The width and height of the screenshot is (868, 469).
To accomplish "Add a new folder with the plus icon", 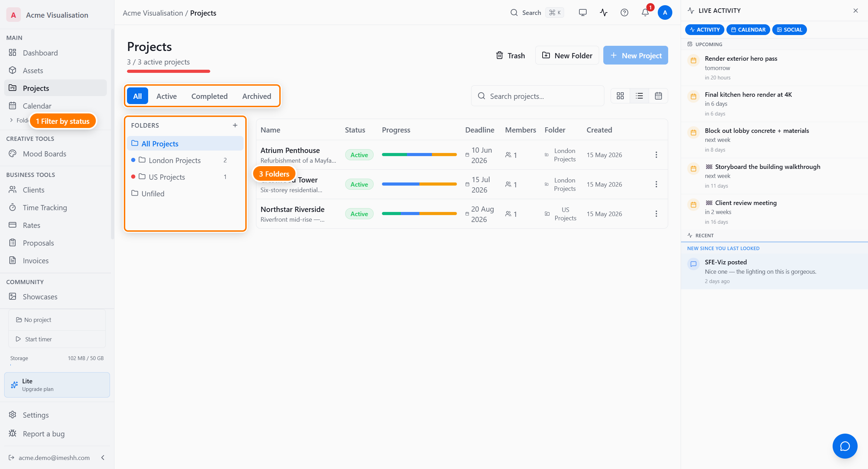I will pos(235,125).
